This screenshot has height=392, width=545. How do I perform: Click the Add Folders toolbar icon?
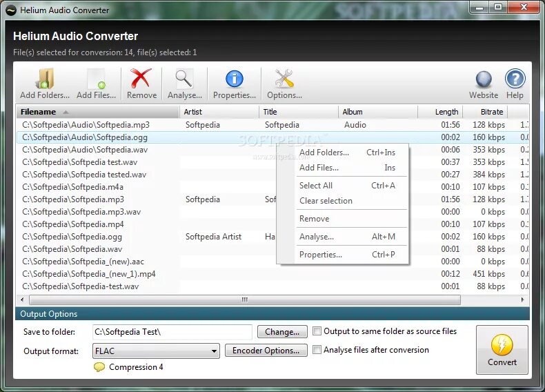tap(44, 79)
